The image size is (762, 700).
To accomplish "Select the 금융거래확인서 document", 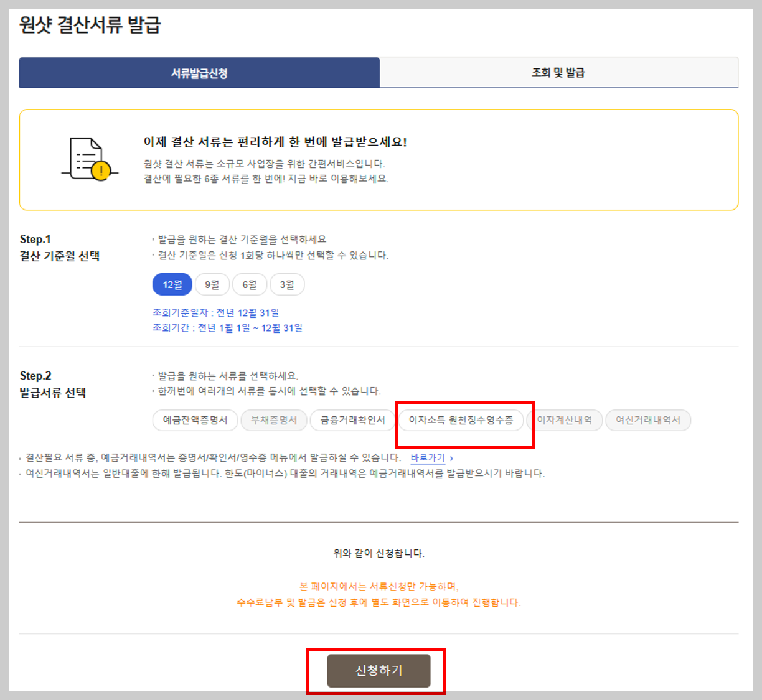I will point(352,420).
